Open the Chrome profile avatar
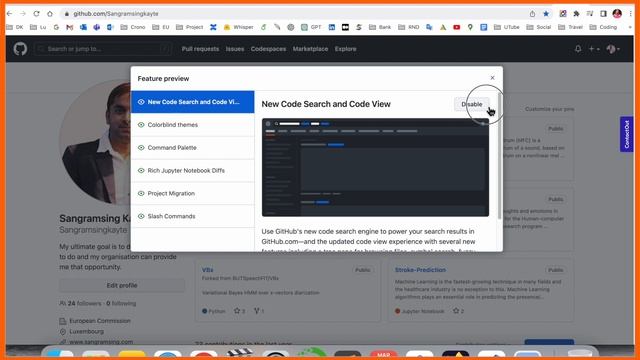 (617, 13)
